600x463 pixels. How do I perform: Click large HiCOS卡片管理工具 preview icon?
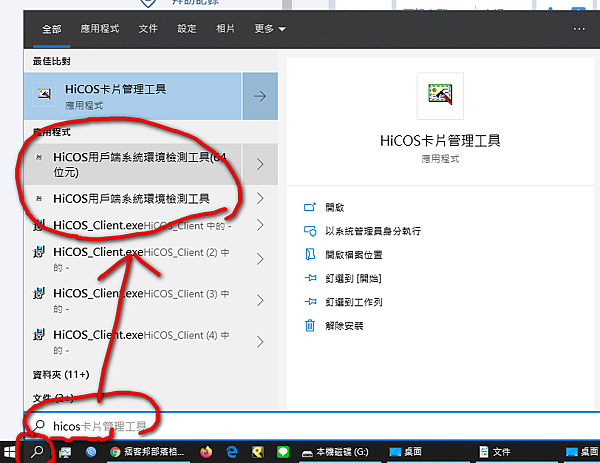pyautogui.click(x=440, y=95)
